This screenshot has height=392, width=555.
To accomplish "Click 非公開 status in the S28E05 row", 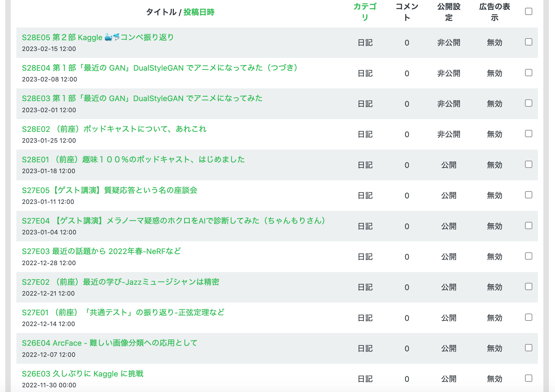I will 449,43.
